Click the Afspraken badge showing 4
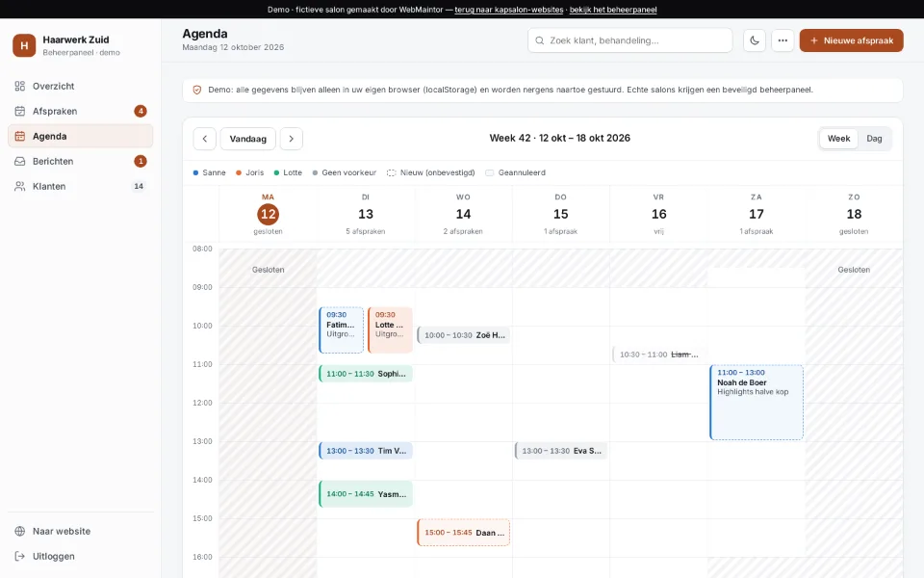The height and width of the screenshot is (578, 924). [x=141, y=111]
